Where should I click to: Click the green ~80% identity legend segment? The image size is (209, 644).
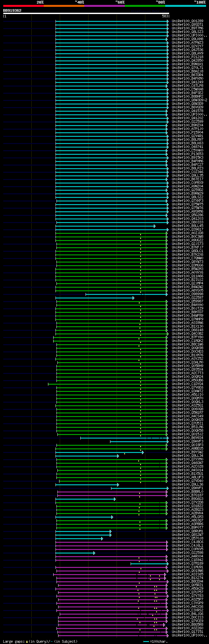click(x=145, y=6)
